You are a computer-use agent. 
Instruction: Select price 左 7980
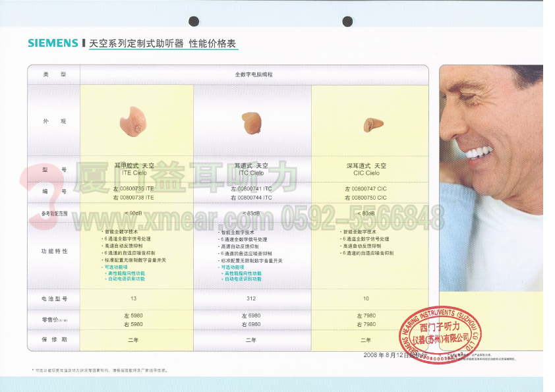tap(366, 316)
